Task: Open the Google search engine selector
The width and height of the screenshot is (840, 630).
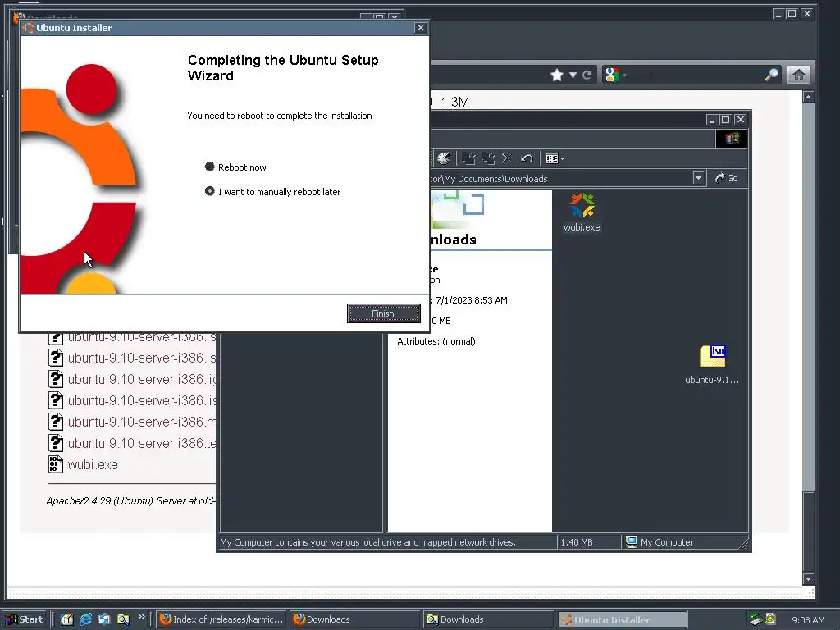Action: pos(615,75)
